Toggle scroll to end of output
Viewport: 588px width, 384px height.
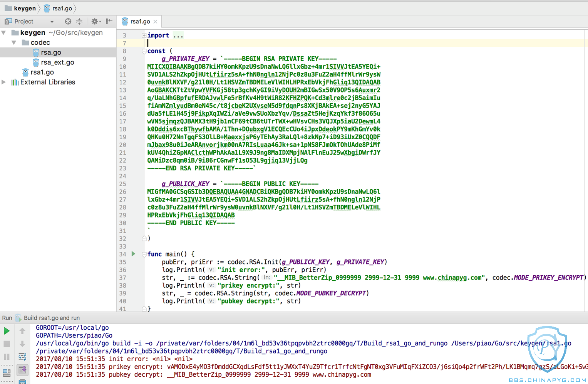coord(22,370)
